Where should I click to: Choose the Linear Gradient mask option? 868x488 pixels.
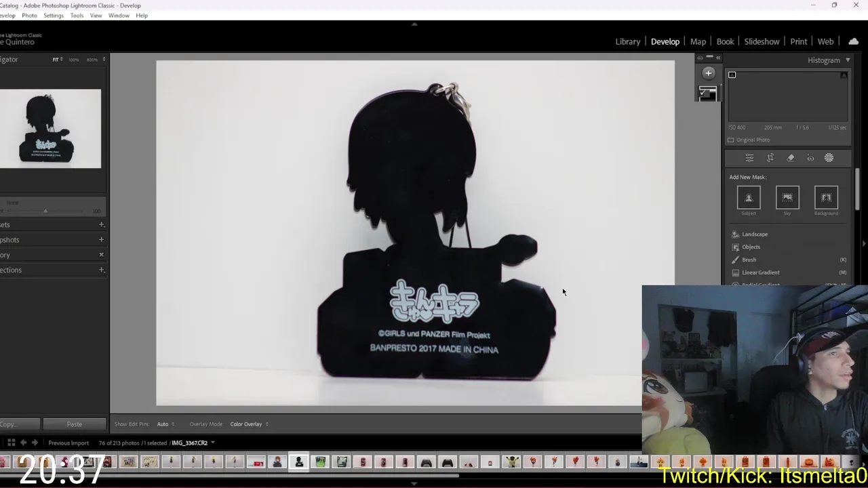coord(760,272)
